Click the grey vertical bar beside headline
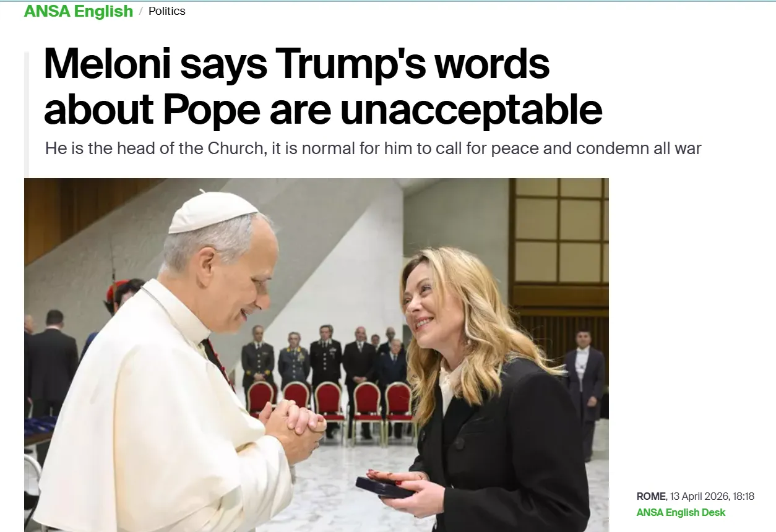Image resolution: width=776 pixels, height=532 pixels. [x=27, y=114]
